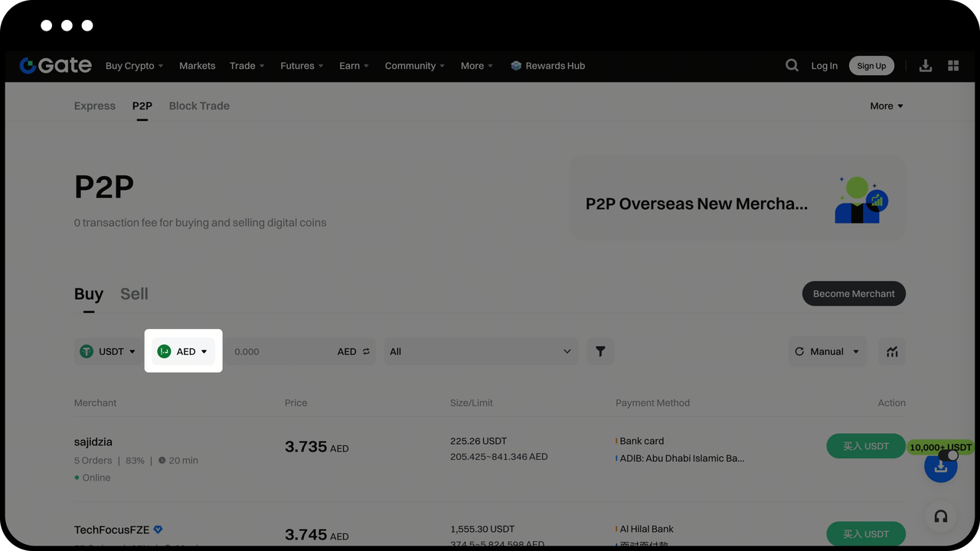Click the Sign Up button
This screenshot has width=980, height=551.
point(871,66)
